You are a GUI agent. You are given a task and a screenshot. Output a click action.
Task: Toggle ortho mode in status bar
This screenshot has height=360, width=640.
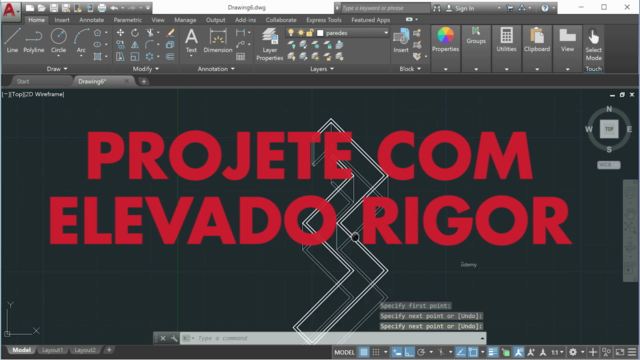click(409, 352)
